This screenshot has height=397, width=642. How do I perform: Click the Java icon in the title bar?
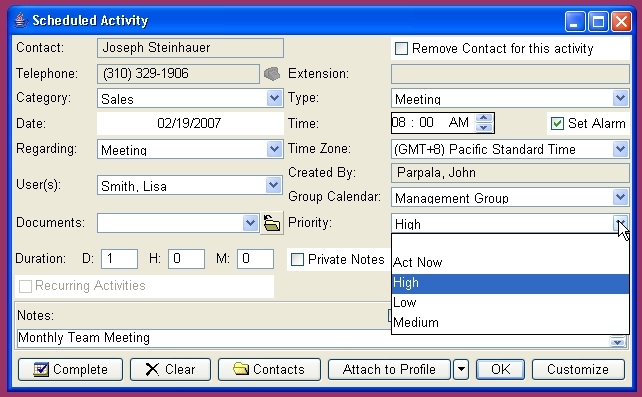point(20,20)
